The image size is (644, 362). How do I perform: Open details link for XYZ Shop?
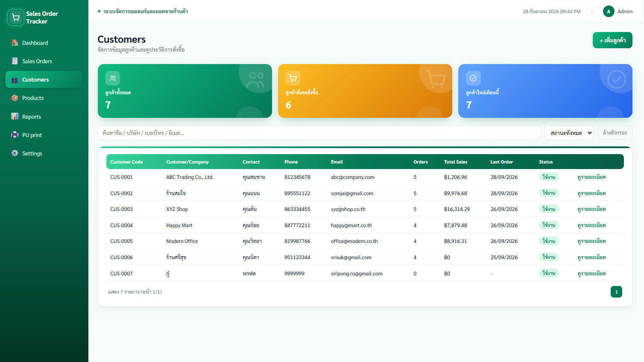point(591,209)
